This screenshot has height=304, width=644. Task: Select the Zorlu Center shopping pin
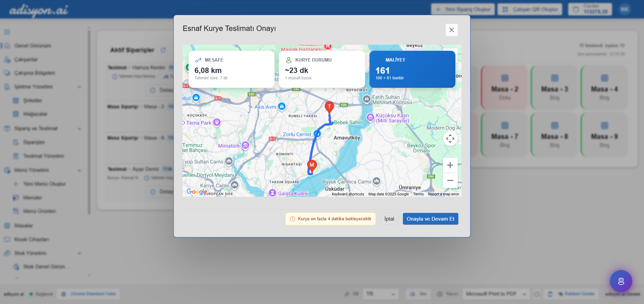(x=317, y=134)
